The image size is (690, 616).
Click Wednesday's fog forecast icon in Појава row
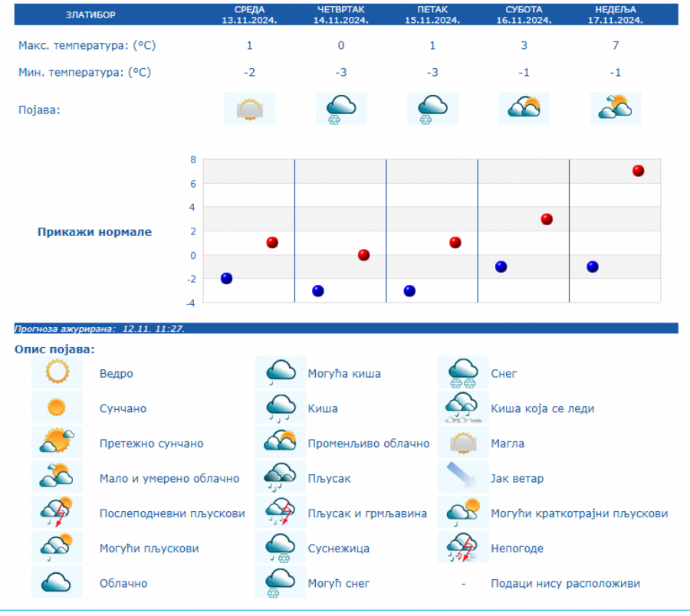249,109
